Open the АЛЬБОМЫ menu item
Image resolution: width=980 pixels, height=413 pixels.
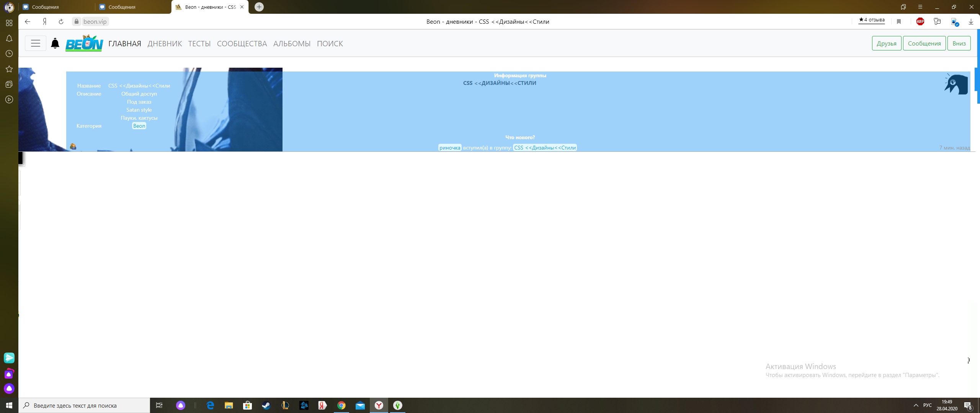point(292,44)
